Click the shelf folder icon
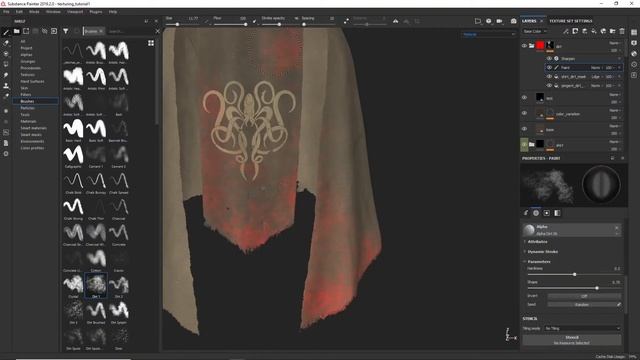640x360 pixels. point(16,31)
